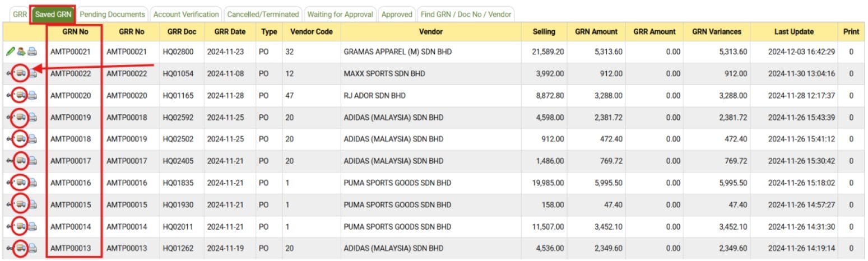Screen dimensions: 868x261
Task: Click the truck icon for GRN AMTP00013
Action: pyautogui.click(x=21, y=248)
